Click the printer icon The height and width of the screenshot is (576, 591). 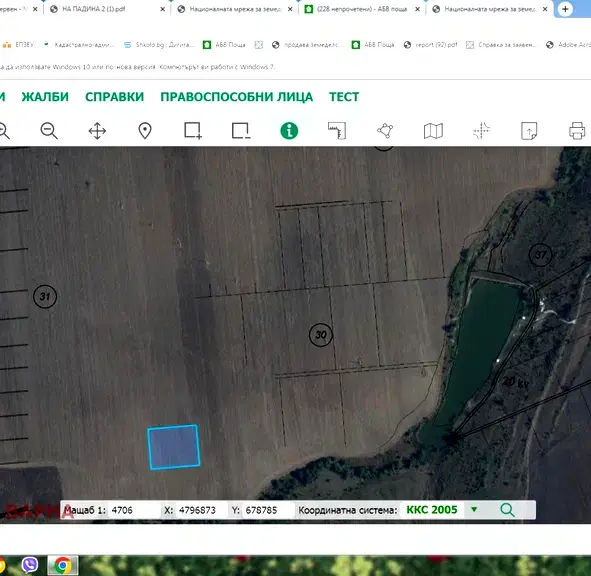(577, 131)
